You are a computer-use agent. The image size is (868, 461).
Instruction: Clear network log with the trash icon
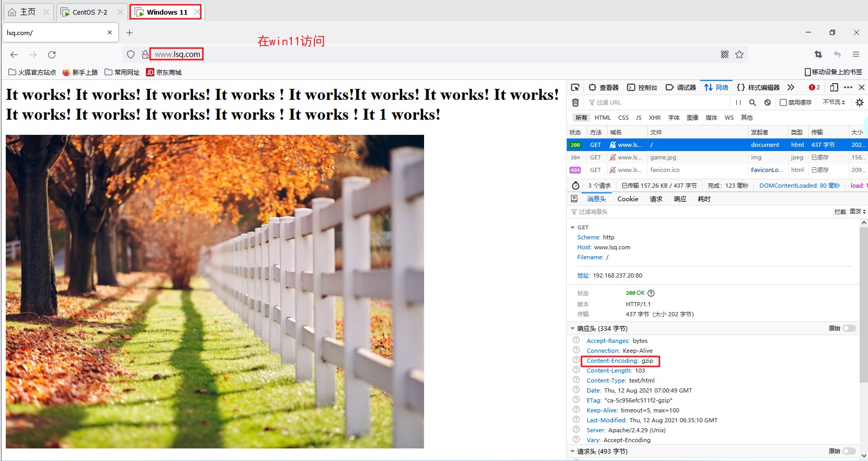tap(575, 102)
